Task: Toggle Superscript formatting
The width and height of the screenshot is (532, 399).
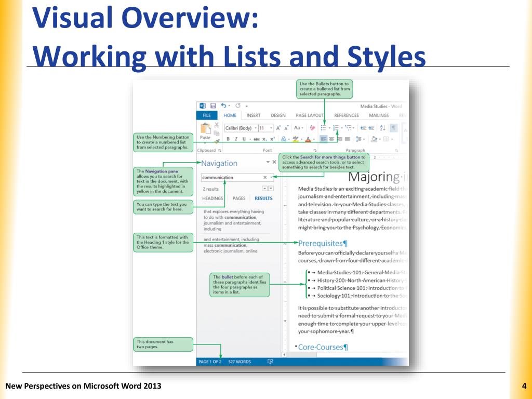Action: [x=272, y=139]
